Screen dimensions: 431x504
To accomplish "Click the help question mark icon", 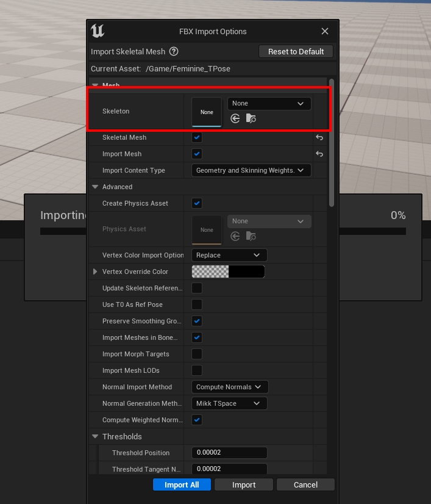I will [174, 52].
